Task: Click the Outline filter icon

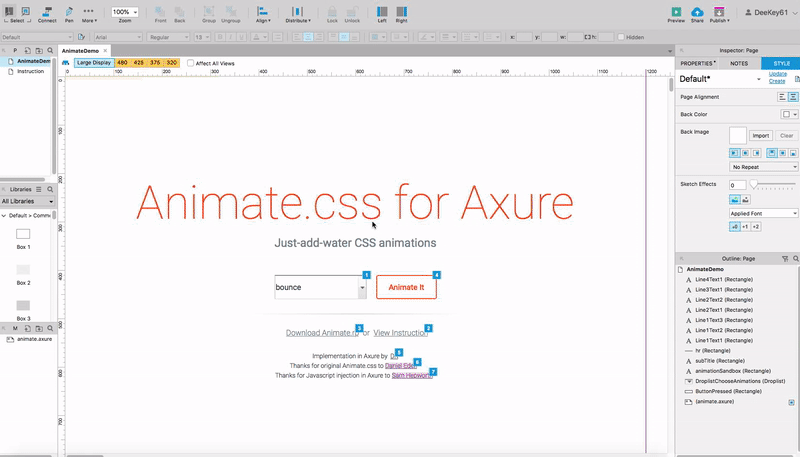Action: coord(785,259)
